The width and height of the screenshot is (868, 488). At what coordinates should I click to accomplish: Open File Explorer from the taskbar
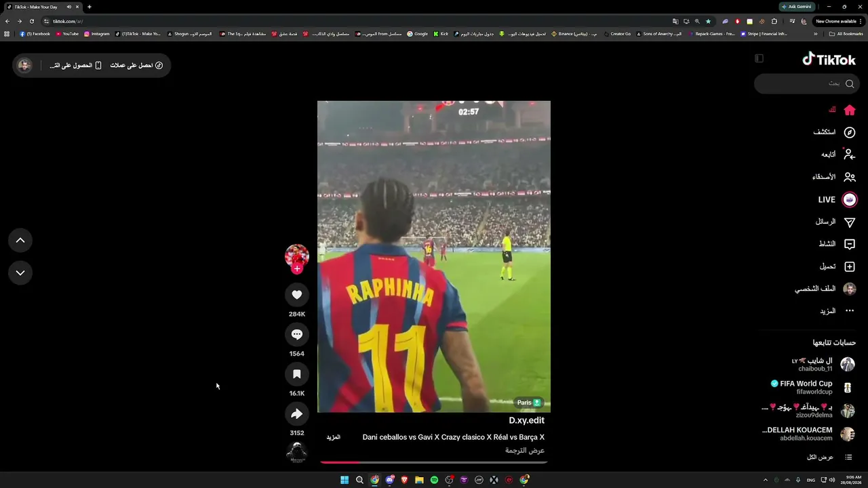(x=419, y=480)
